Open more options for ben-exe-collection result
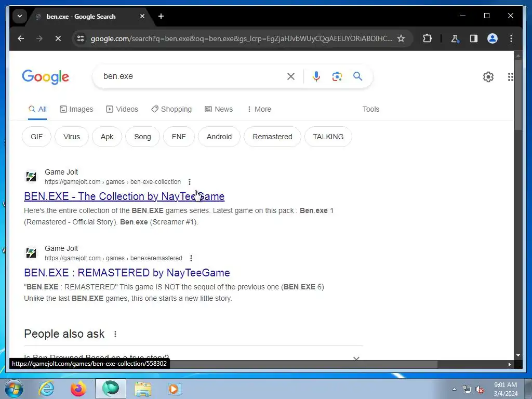The width and height of the screenshot is (532, 399). 190,182
